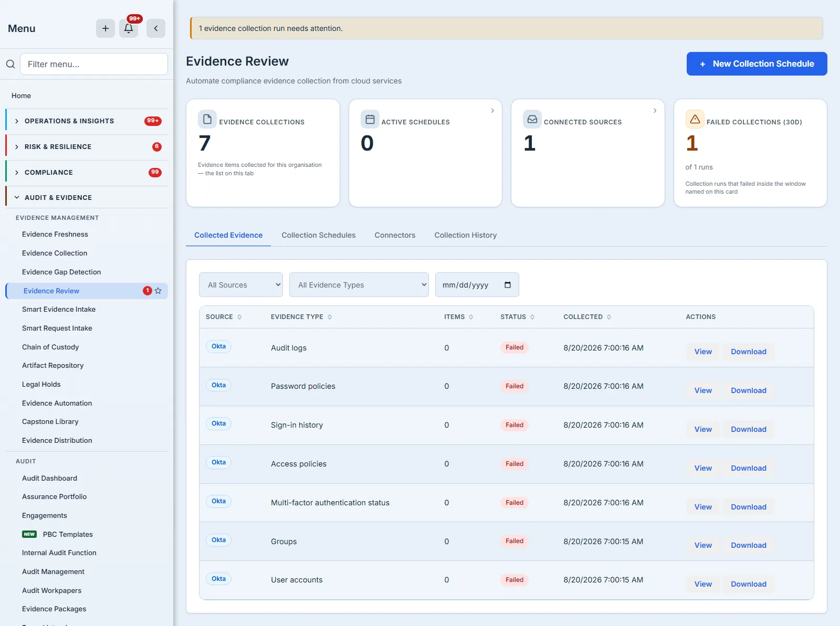Image resolution: width=840 pixels, height=626 pixels.
Task: Sort by Source column arrows
Action: click(x=239, y=317)
